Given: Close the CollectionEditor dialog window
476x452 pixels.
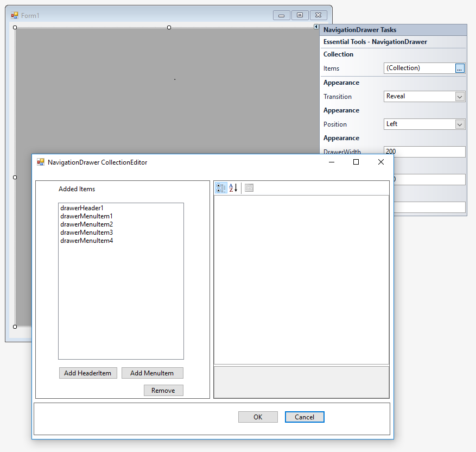Looking at the screenshot, I should 380,162.
